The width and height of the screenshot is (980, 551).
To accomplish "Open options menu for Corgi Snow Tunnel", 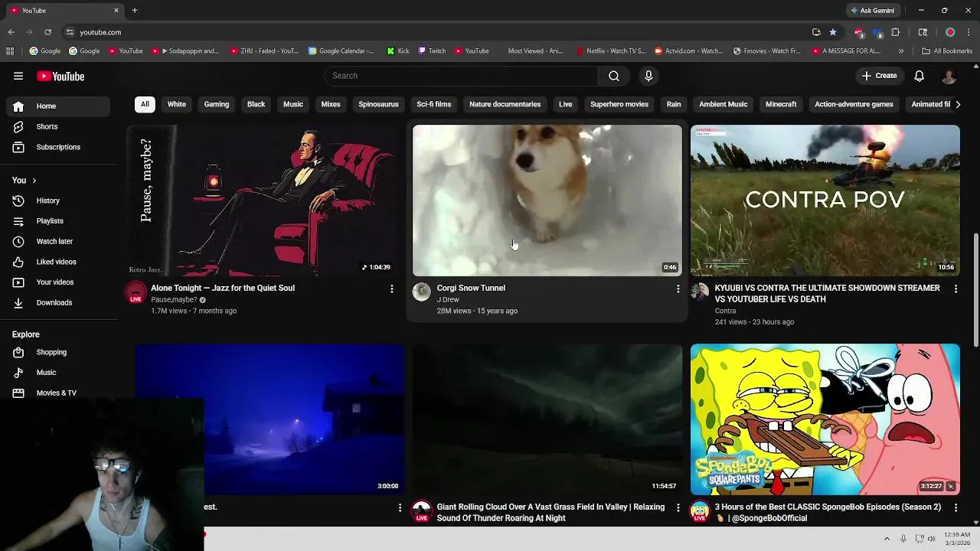I will (678, 289).
